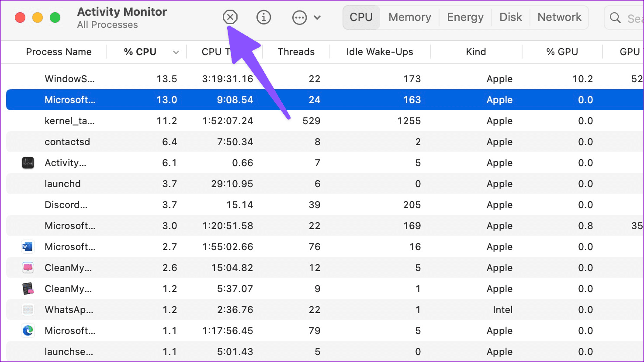Click the WhatsApp process icon
644x362 pixels.
pos(28,310)
